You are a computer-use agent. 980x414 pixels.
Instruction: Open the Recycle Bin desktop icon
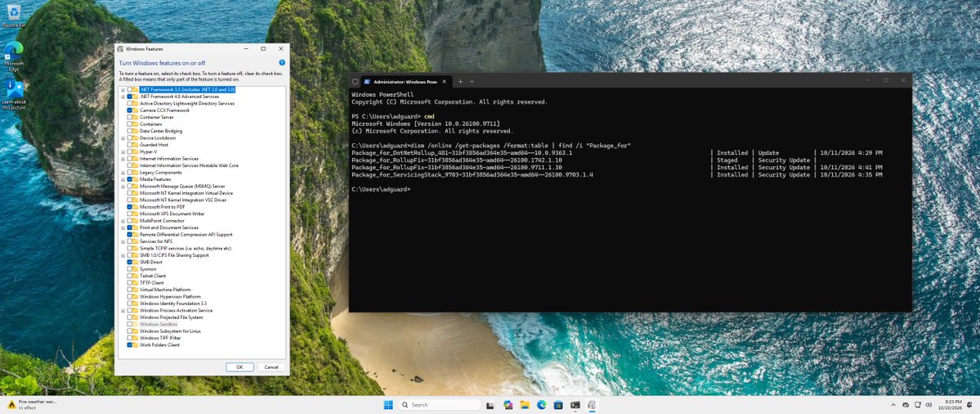pyautogui.click(x=13, y=16)
